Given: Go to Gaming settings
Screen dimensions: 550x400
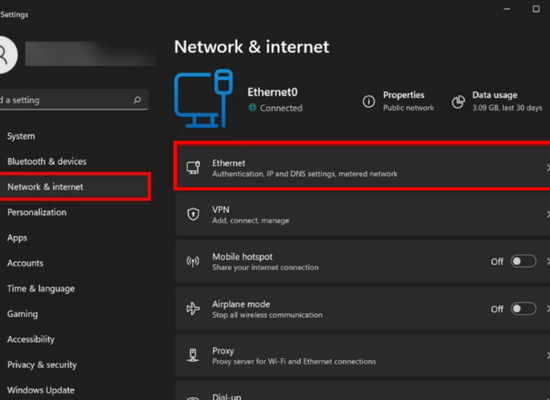Looking at the screenshot, I should [22, 314].
